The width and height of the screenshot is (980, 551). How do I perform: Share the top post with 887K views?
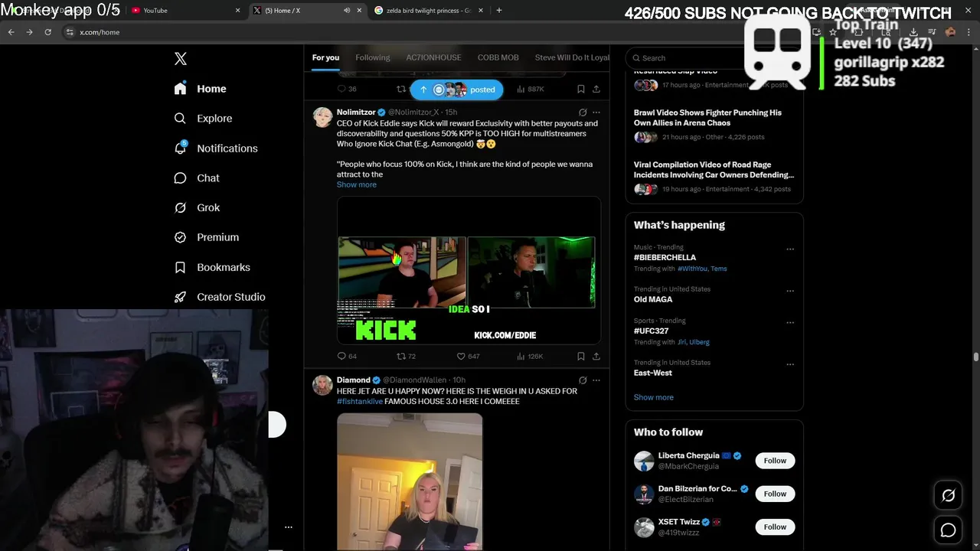click(x=596, y=89)
